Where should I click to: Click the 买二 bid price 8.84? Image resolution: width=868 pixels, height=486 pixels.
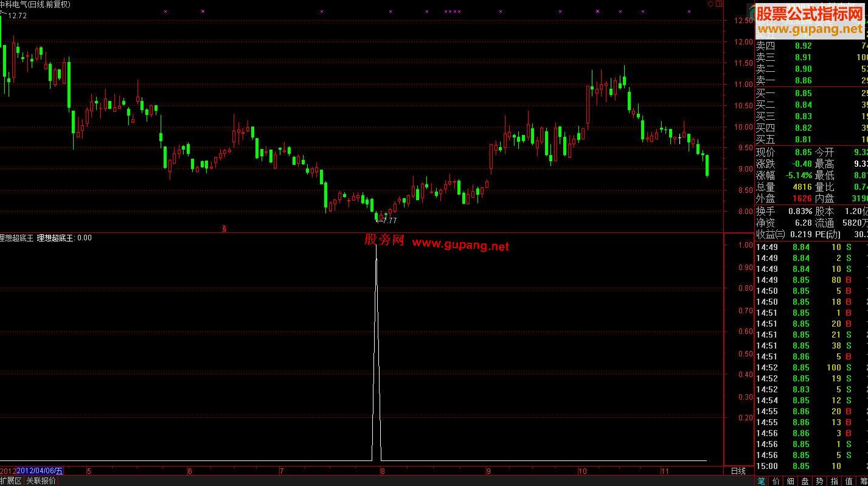click(803, 105)
